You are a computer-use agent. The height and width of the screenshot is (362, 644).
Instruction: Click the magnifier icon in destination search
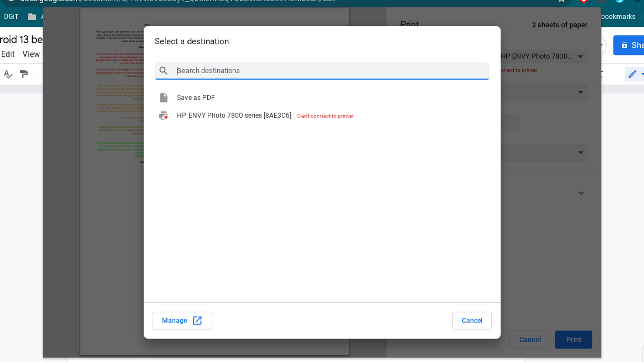tap(163, 71)
